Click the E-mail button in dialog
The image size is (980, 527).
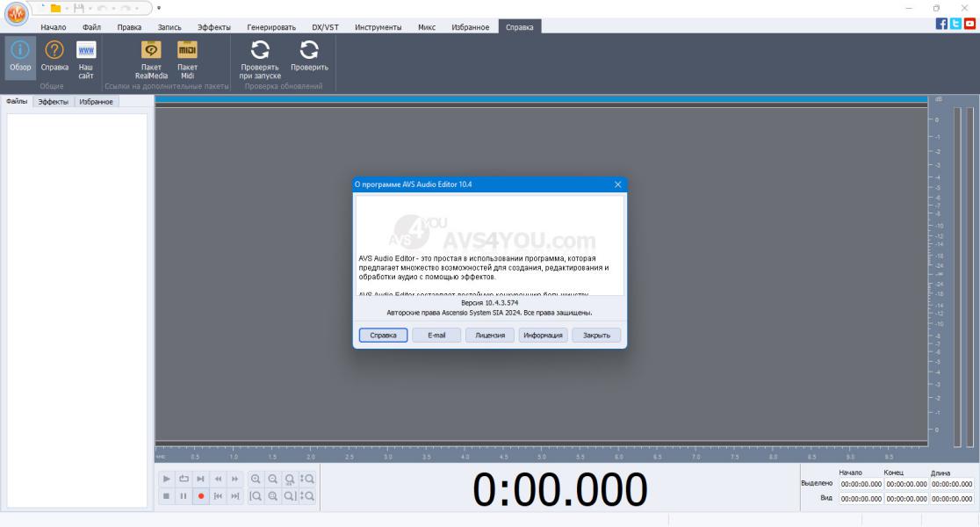[x=436, y=335]
